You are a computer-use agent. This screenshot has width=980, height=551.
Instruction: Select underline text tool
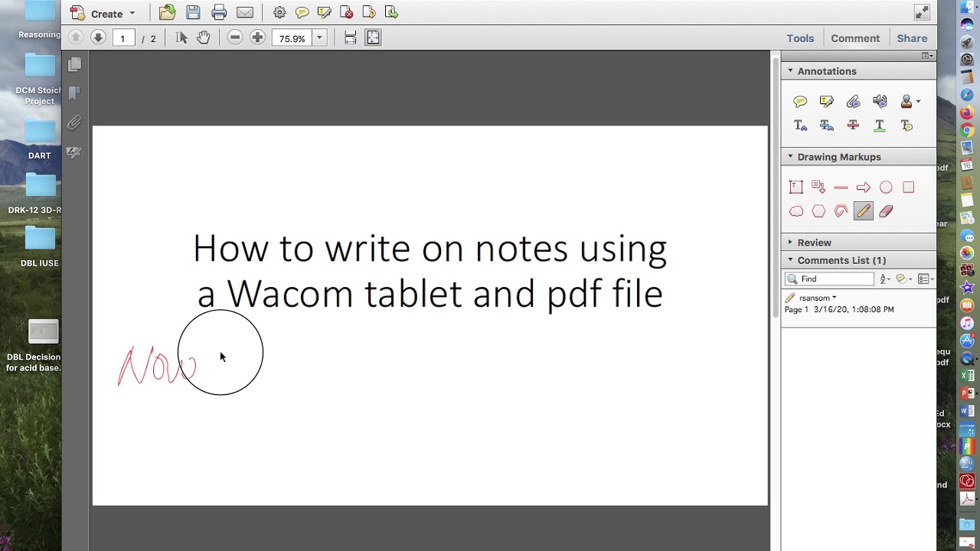coord(880,125)
